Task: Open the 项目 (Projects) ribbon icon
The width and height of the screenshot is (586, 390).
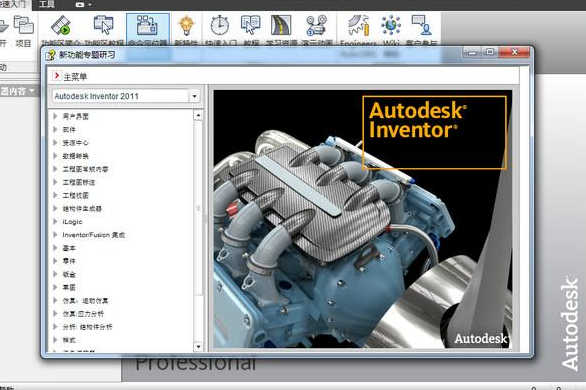Action: pyautogui.click(x=24, y=26)
